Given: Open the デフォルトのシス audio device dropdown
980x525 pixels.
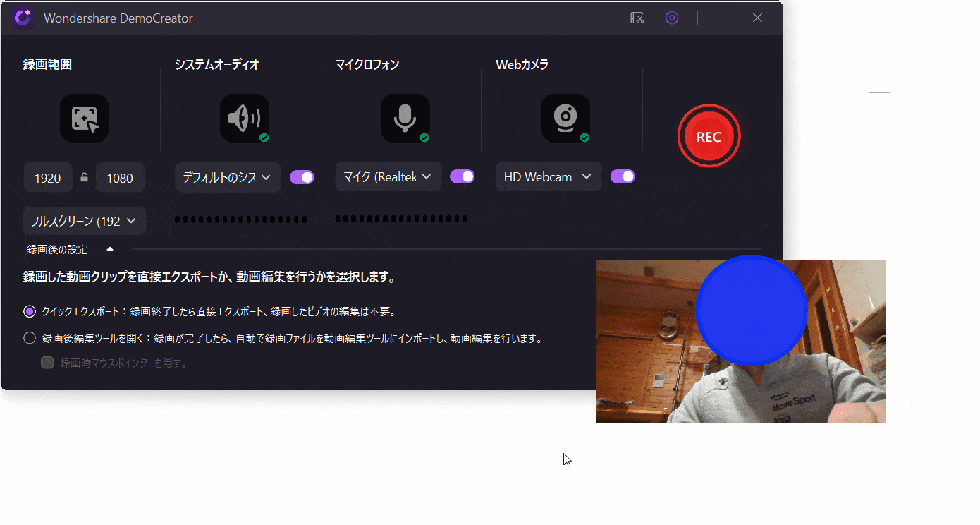Looking at the screenshot, I should [x=227, y=178].
